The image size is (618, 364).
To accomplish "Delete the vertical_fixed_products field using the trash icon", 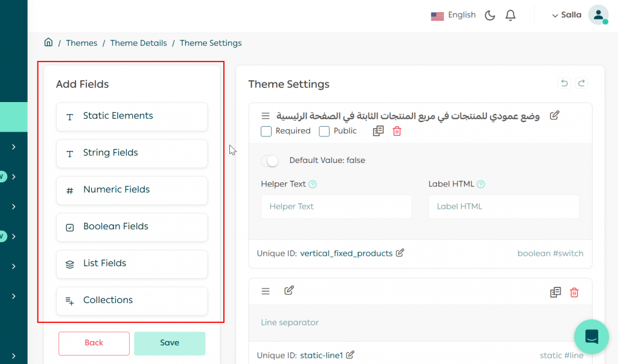I will point(397,131).
